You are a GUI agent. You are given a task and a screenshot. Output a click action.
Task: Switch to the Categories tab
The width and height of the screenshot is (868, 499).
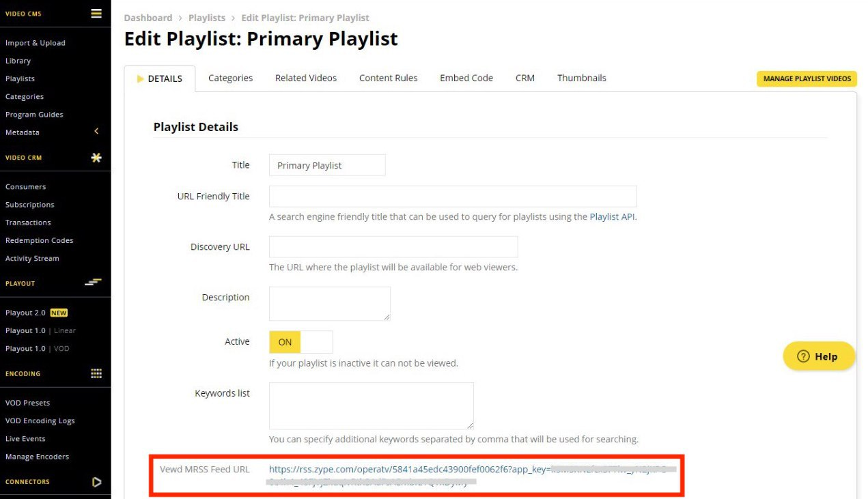tap(230, 78)
